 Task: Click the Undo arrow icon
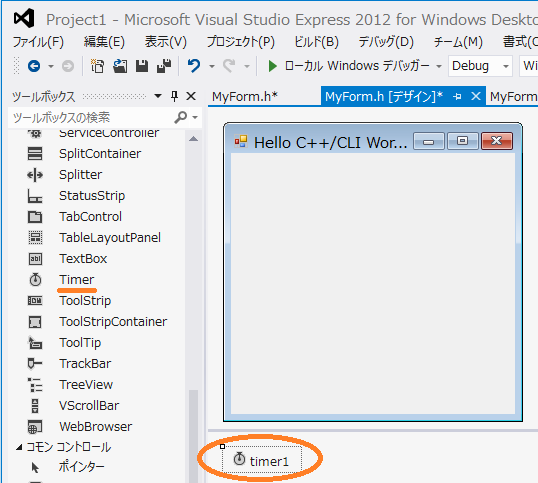pos(194,66)
